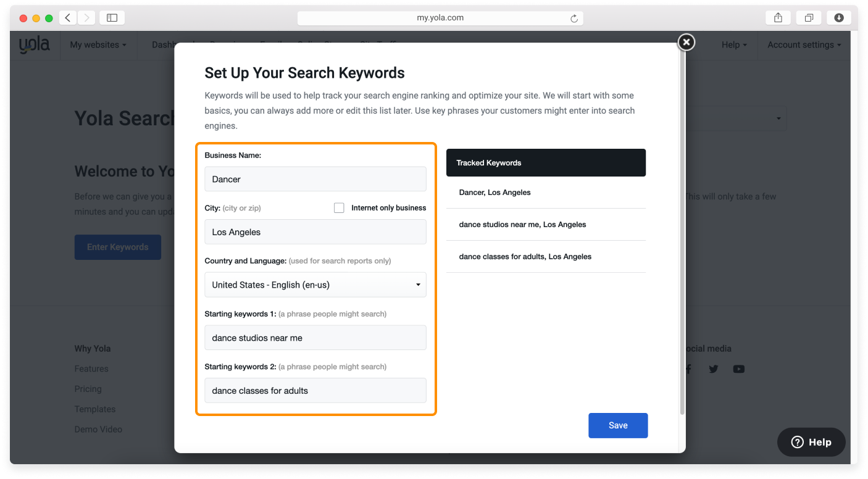Image resolution: width=868 pixels, height=479 pixels.
Task: Show all tabs with the tab overview icon
Action: (808, 18)
